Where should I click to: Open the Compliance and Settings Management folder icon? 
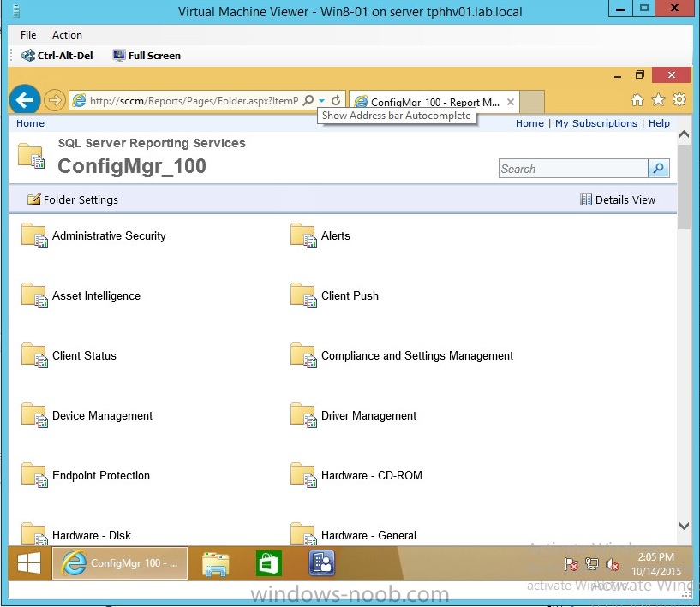303,355
